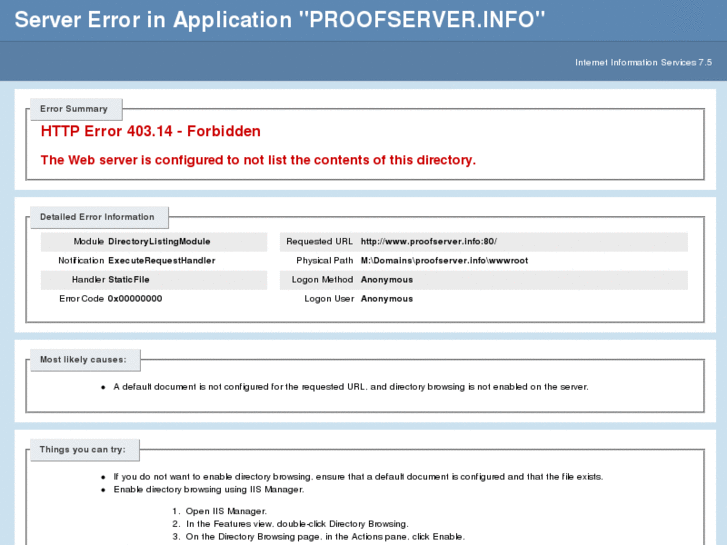The height and width of the screenshot is (545, 727).
Task: Click the Logon User label
Action: 329,299
